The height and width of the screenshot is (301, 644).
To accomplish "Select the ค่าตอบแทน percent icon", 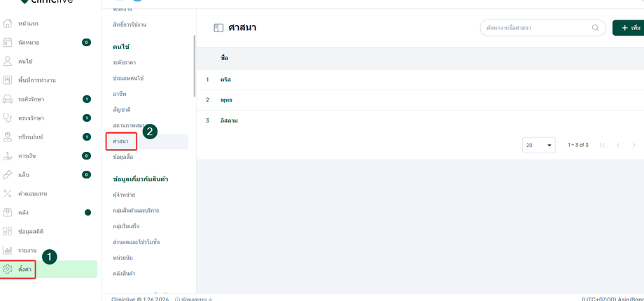I will point(8,193).
